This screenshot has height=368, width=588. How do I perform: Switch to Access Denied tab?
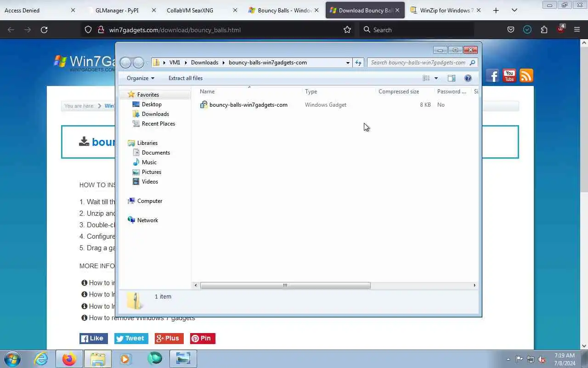pyautogui.click(x=40, y=10)
